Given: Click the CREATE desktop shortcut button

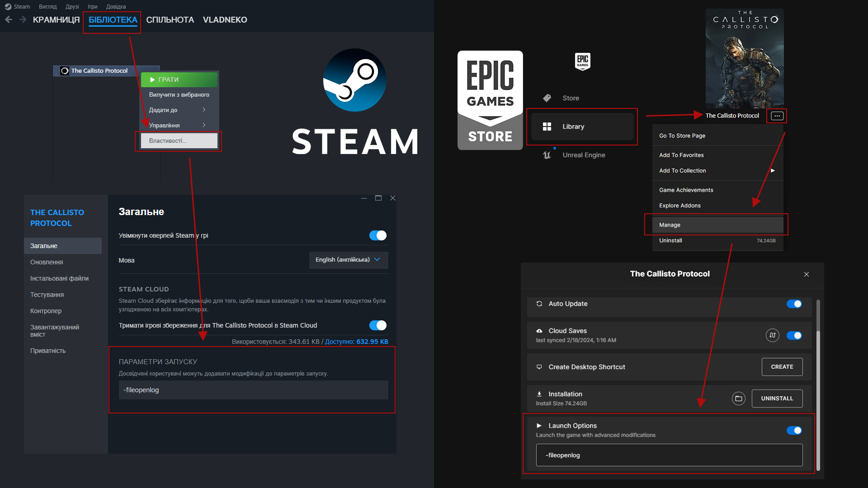Looking at the screenshot, I should 782,367.
